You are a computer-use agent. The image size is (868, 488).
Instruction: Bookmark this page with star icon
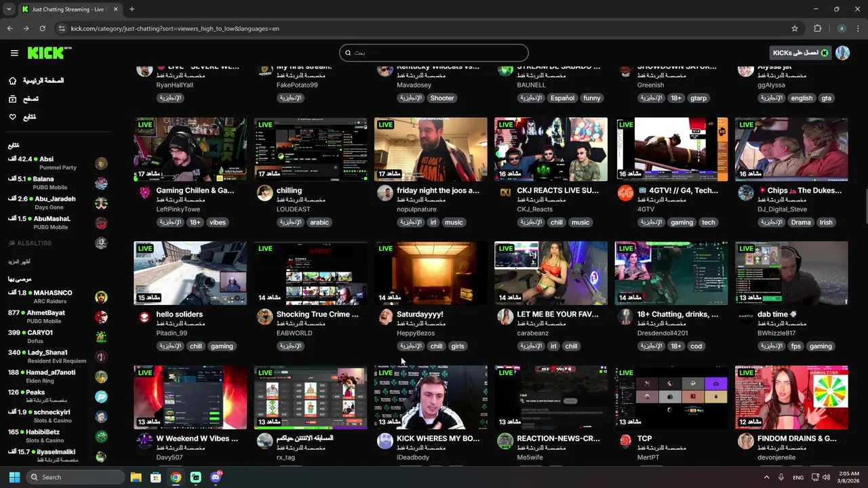tap(795, 28)
